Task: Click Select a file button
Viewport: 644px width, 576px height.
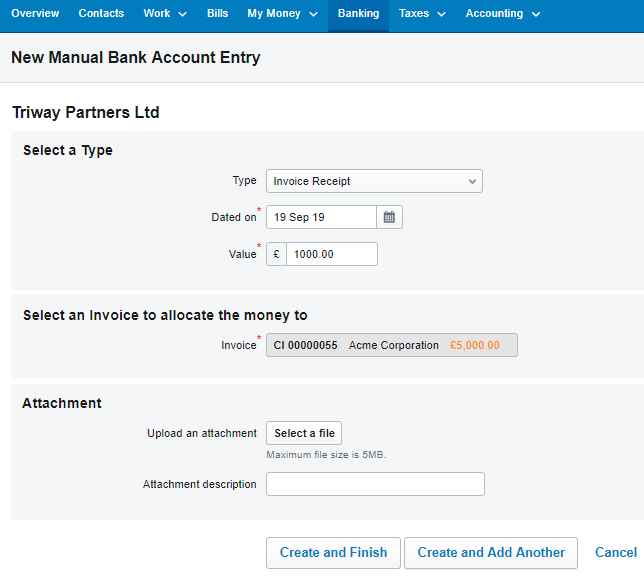Action: tap(304, 433)
